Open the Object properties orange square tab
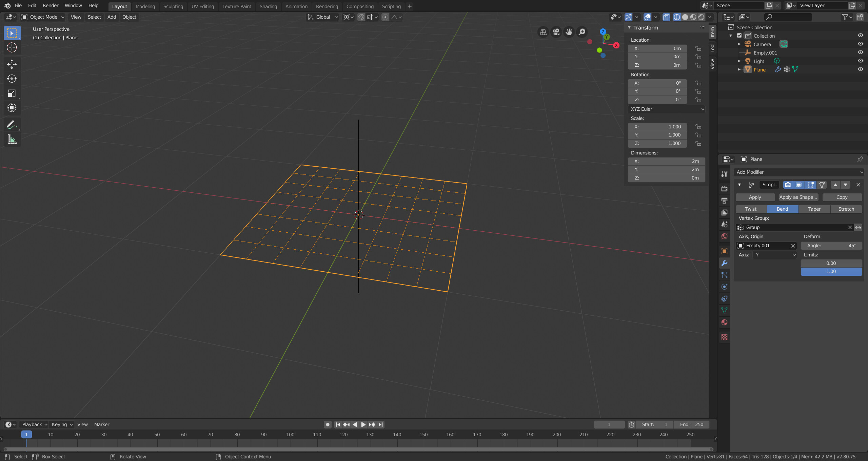 coord(725,251)
